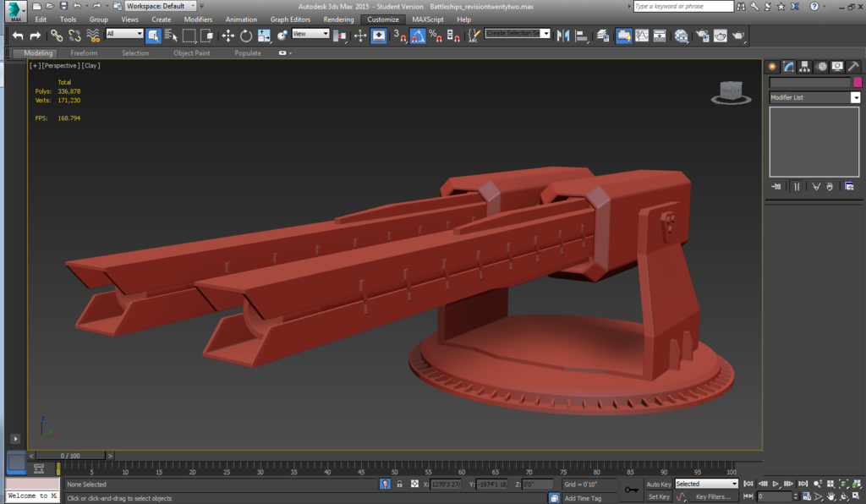The height and width of the screenshot is (504, 866).
Task: Switch to the Freeform ribbon tab
Action: tap(84, 53)
